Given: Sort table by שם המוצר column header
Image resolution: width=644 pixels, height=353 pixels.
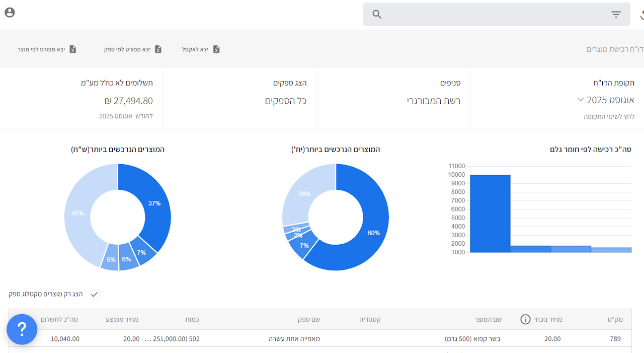Looking at the screenshot, I should click(x=488, y=319).
